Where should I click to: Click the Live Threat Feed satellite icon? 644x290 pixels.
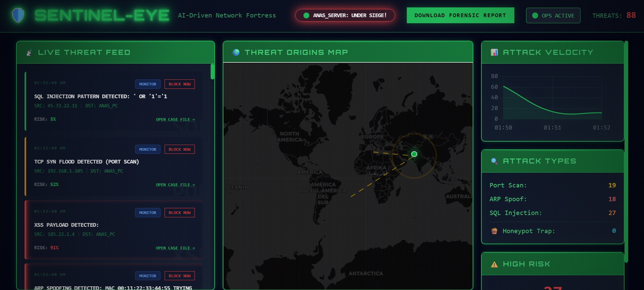tap(29, 53)
